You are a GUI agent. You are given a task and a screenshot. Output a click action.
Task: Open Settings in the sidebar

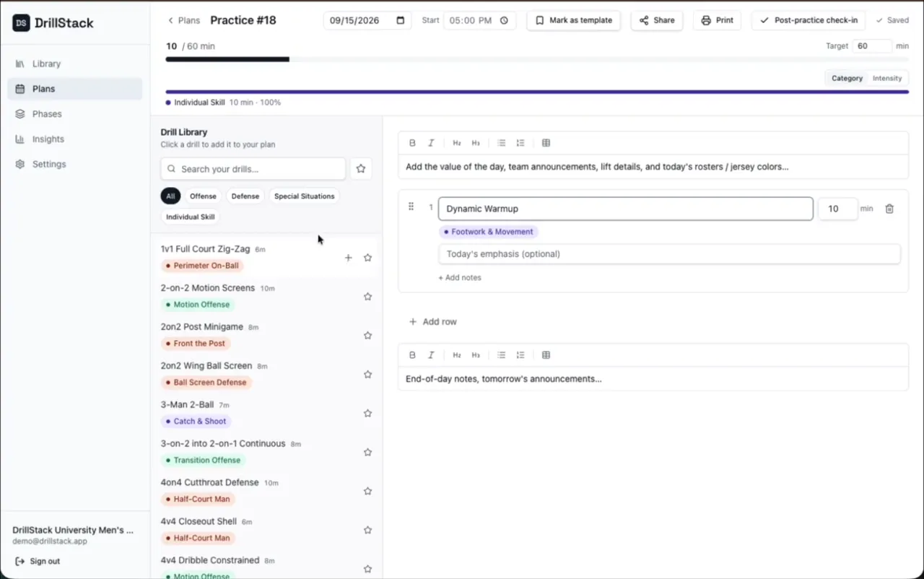coord(75,165)
